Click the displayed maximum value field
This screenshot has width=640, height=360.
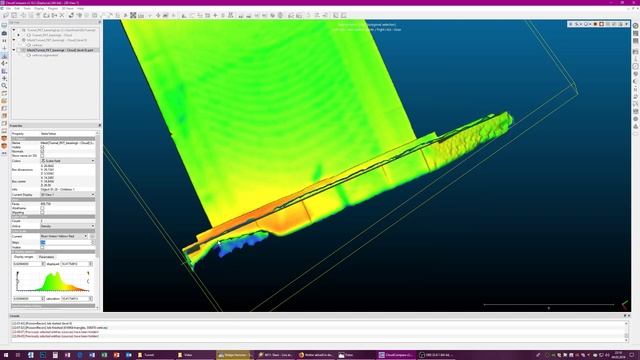click(76, 264)
